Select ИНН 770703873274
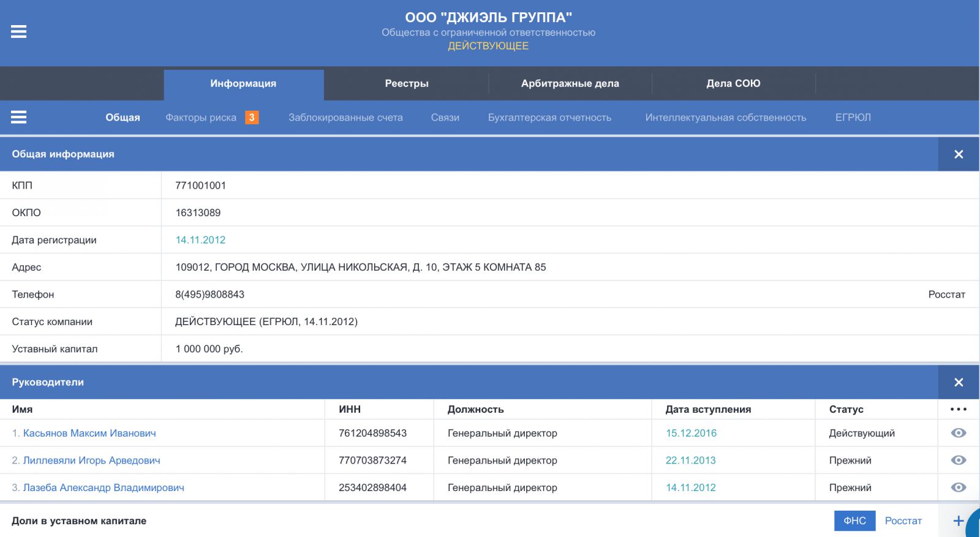 [372, 460]
